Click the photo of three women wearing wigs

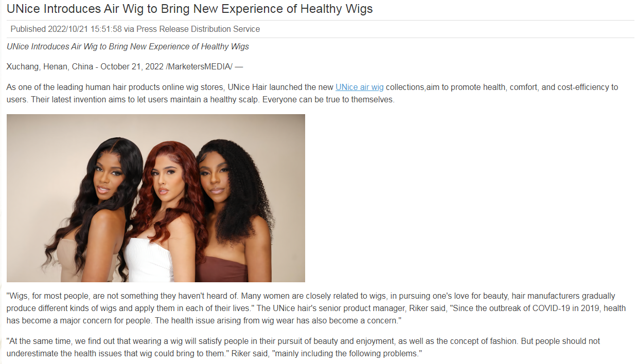[x=156, y=198]
